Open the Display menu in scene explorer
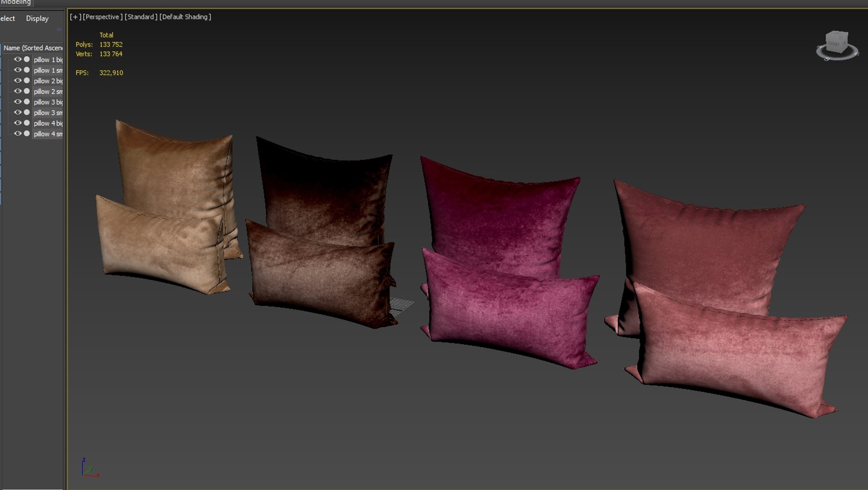 click(37, 19)
